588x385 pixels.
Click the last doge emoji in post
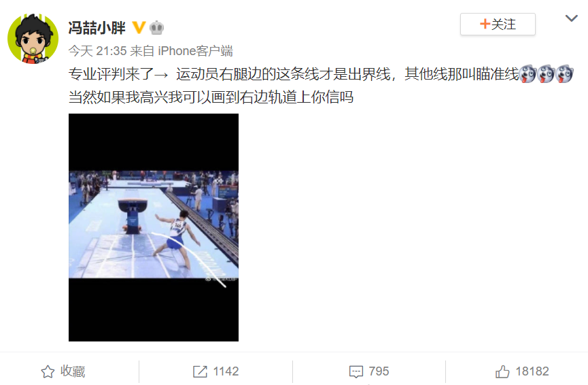[x=564, y=74]
